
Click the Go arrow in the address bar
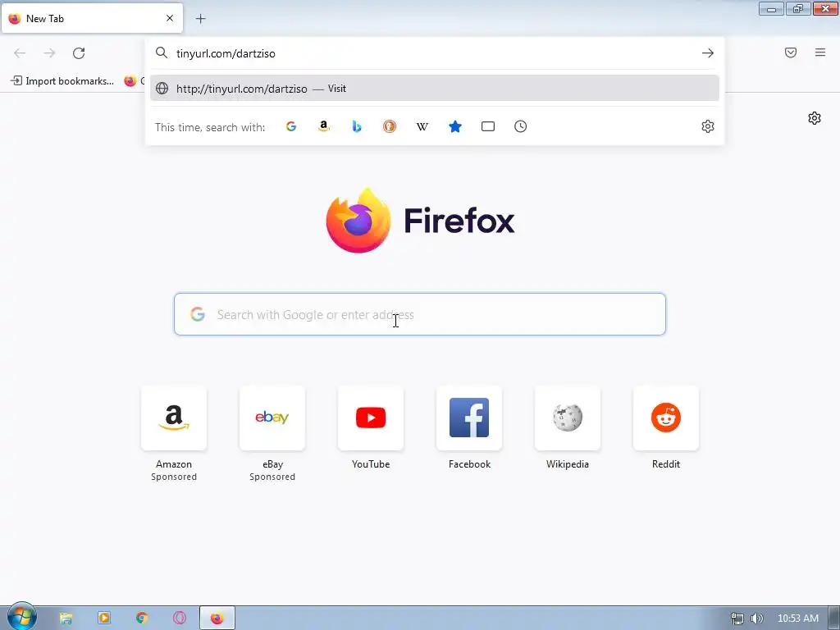(708, 53)
